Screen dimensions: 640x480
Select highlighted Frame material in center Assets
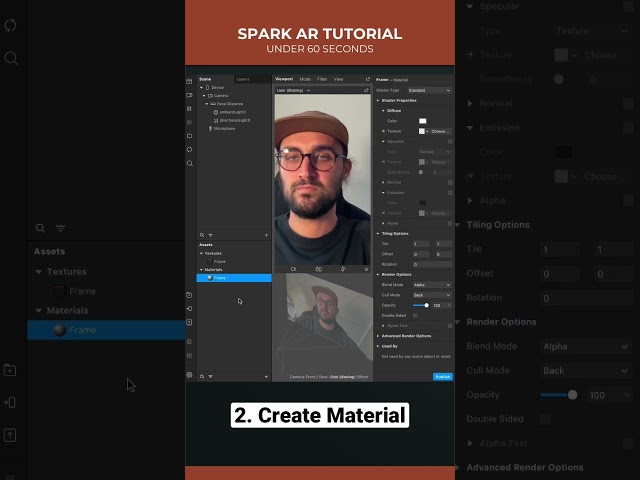tap(234, 278)
